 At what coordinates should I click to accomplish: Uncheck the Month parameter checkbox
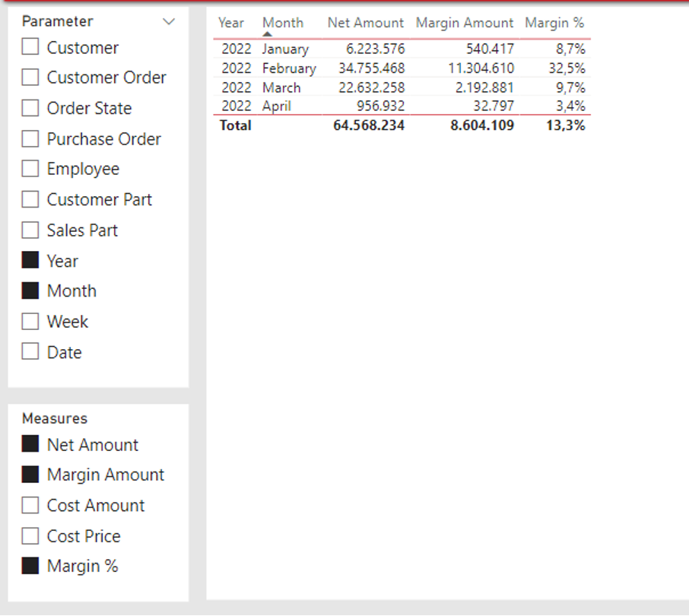coord(30,291)
